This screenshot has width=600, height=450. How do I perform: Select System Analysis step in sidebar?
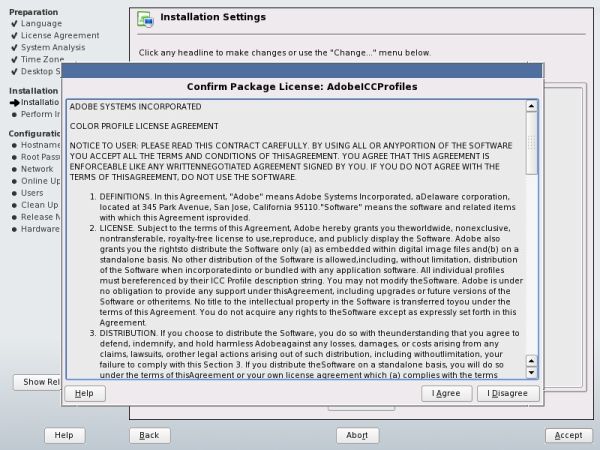point(53,47)
